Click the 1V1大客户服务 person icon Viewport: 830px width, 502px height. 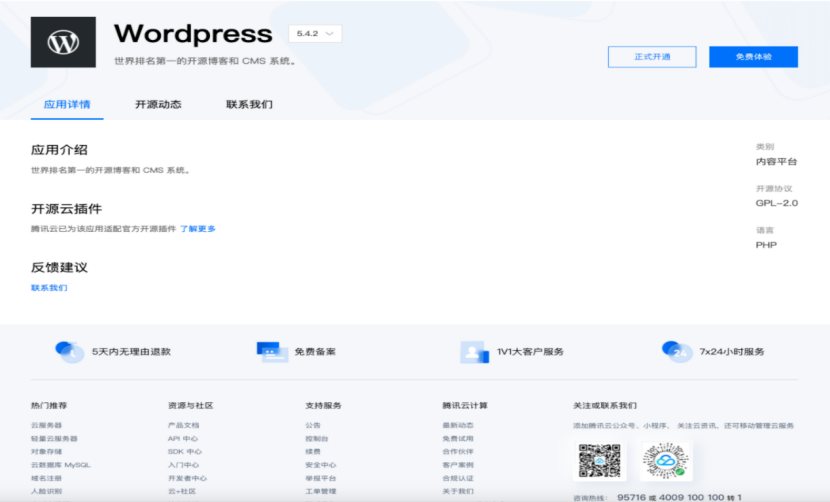coord(474,352)
